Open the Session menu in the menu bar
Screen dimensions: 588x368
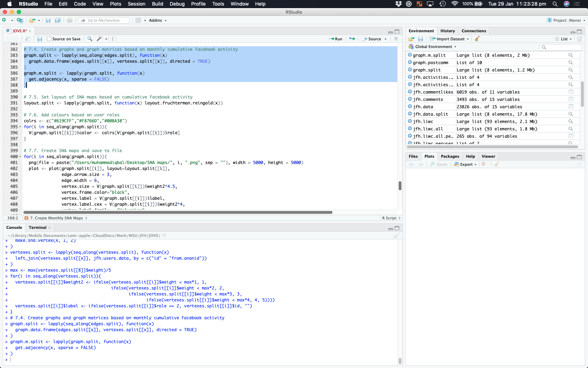point(136,4)
